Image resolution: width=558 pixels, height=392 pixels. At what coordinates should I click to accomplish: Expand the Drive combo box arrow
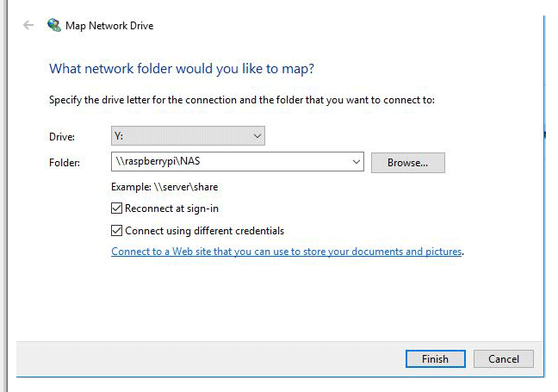pyautogui.click(x=257, y=136)
